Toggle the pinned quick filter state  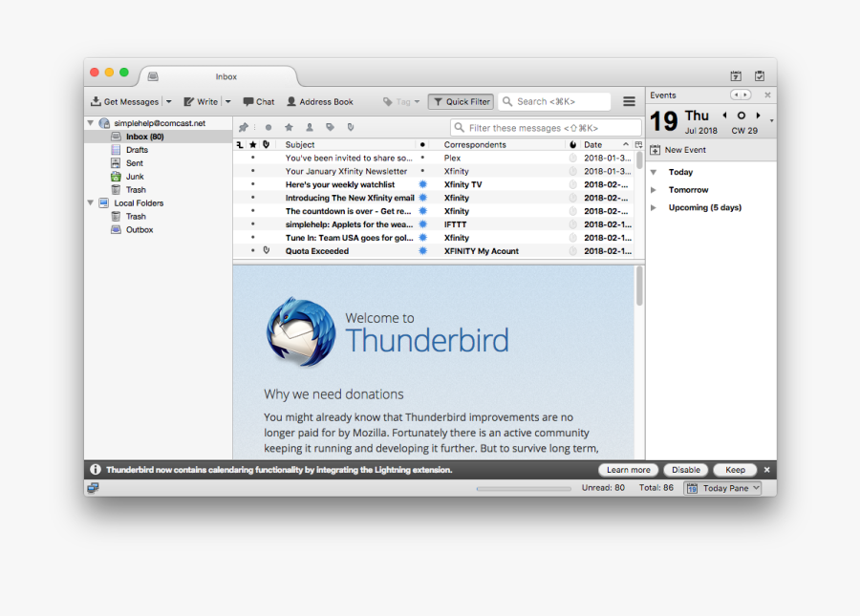click(x=245, y=126)
